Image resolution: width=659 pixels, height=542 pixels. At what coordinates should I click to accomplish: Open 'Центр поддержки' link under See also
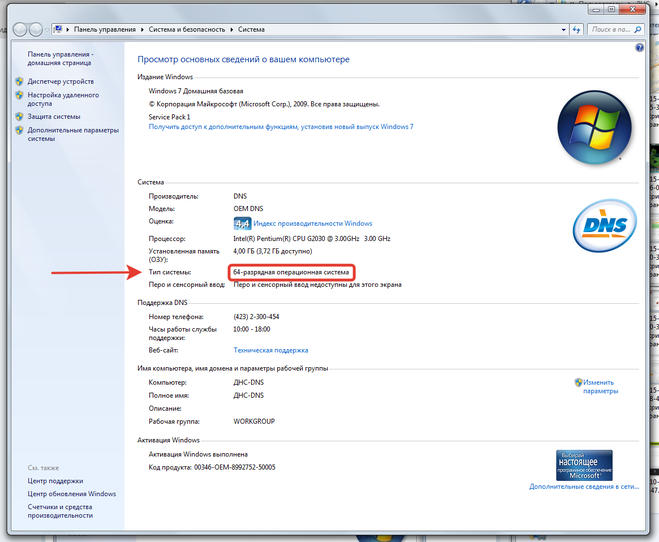point(55,481)
